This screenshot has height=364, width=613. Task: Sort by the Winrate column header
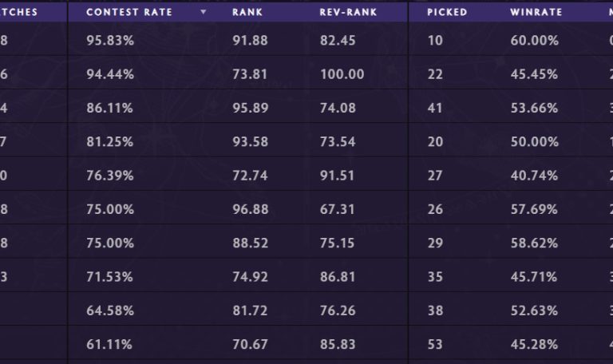(536, 12)
